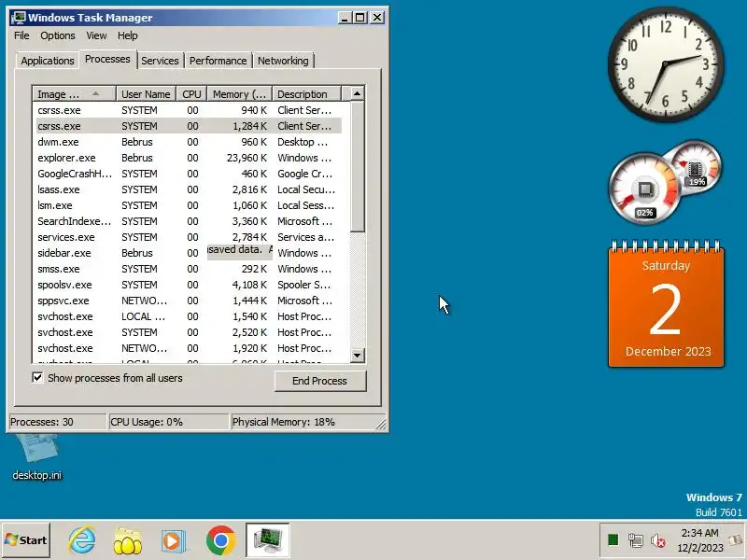Open the View menu
The image size is (747, 560).
point(96,35)
